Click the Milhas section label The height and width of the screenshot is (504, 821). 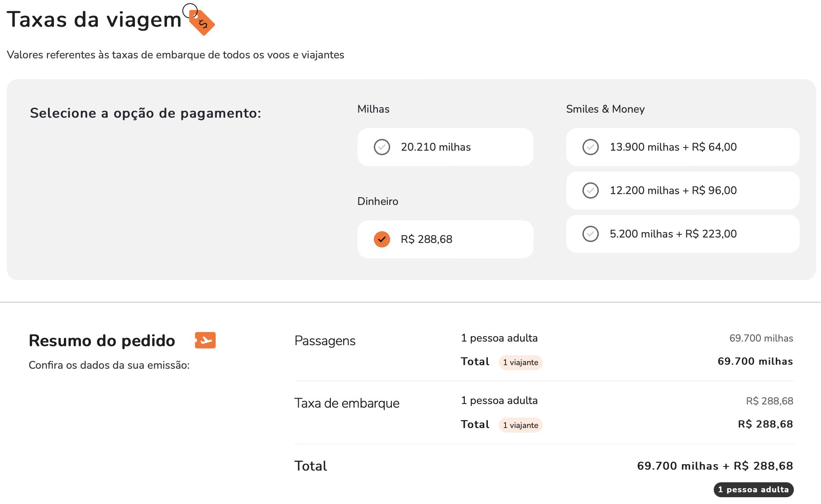point(373,109)
